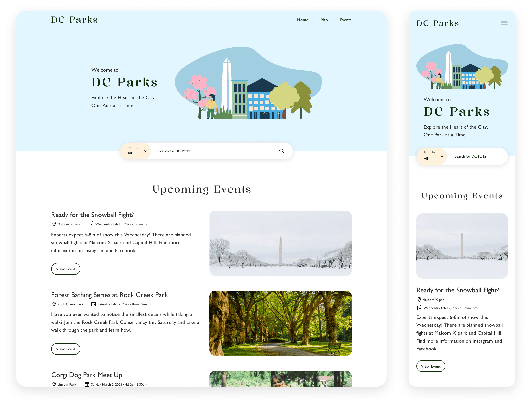Click the chevron arrow in desktop Search by selector
Image resolution: width=532 pixels, height=411 pixels.
click(x=146, y=151)
